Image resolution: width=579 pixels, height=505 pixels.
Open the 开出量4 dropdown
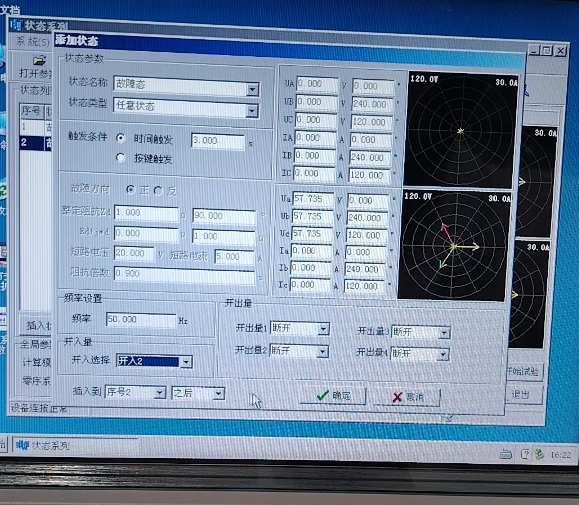point(443,355)
